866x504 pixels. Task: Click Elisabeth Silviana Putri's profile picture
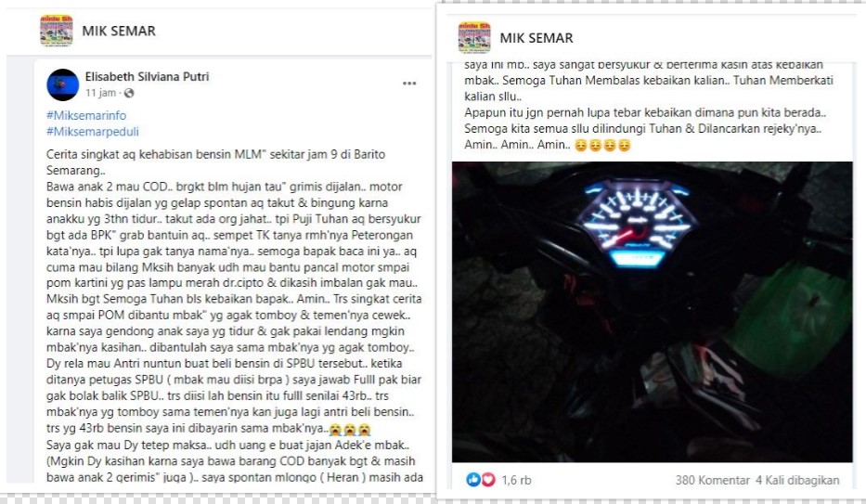click(x=62, y=84)
